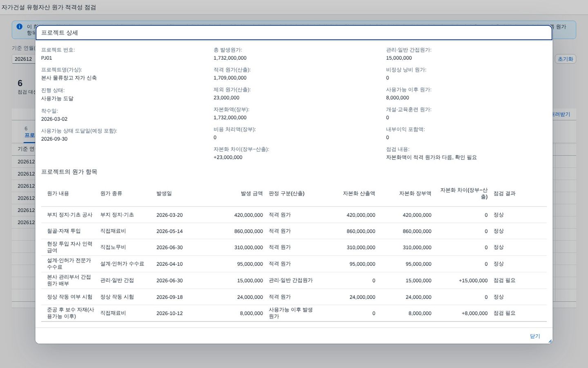Select the 철골·자재 투입 row
Viewport: 588px width, 368px height.
294,231
